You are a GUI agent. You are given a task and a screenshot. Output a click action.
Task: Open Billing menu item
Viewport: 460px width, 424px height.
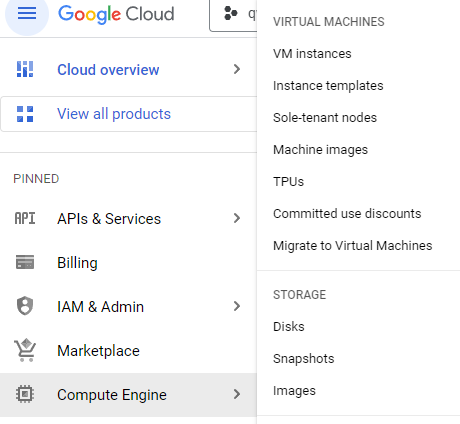coord(128,263)
